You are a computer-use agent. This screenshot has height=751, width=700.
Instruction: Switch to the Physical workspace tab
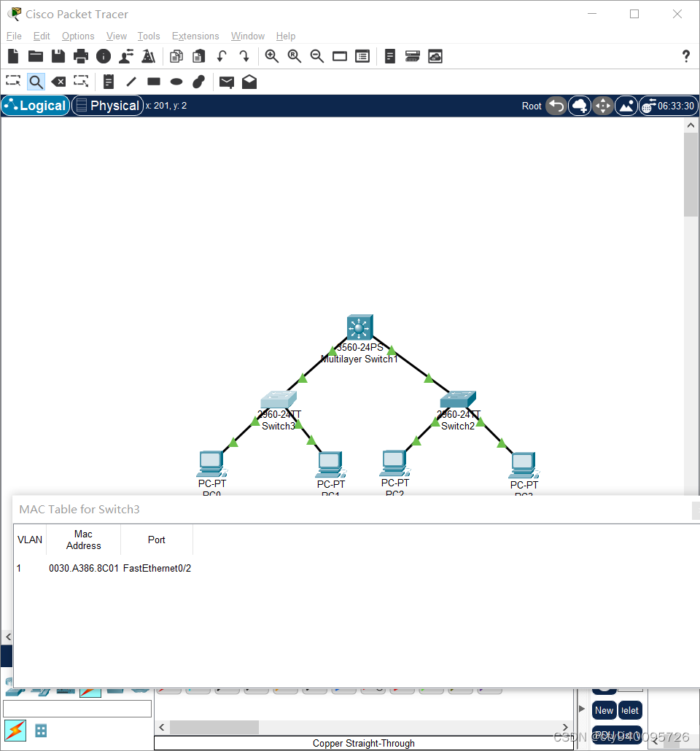(x=108, y=106)
